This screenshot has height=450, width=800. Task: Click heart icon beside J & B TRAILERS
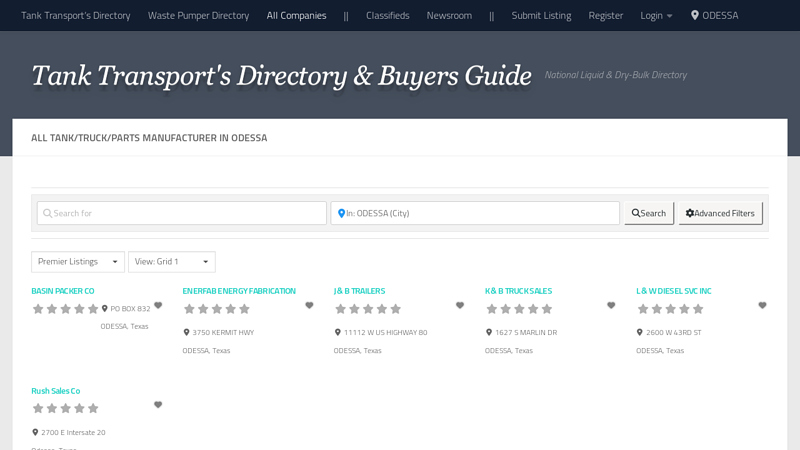coord(460,306)
